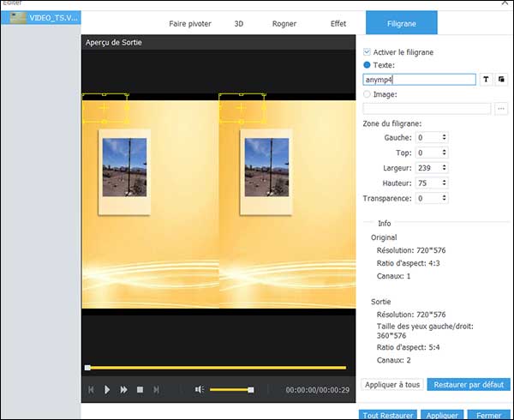Click 'Restaurer par défaut' button
Image resolution: width=514 pixels, height=420 pixels.
pos(469,385)
